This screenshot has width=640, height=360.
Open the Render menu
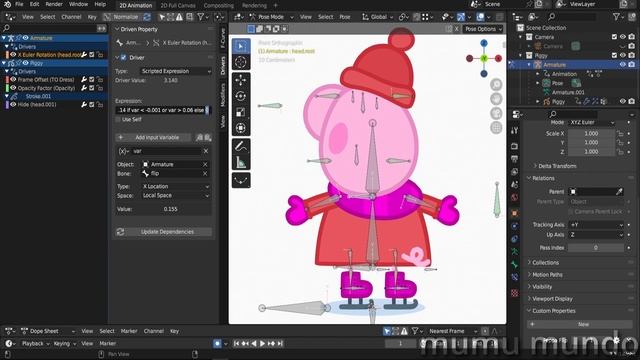(54, 4)
